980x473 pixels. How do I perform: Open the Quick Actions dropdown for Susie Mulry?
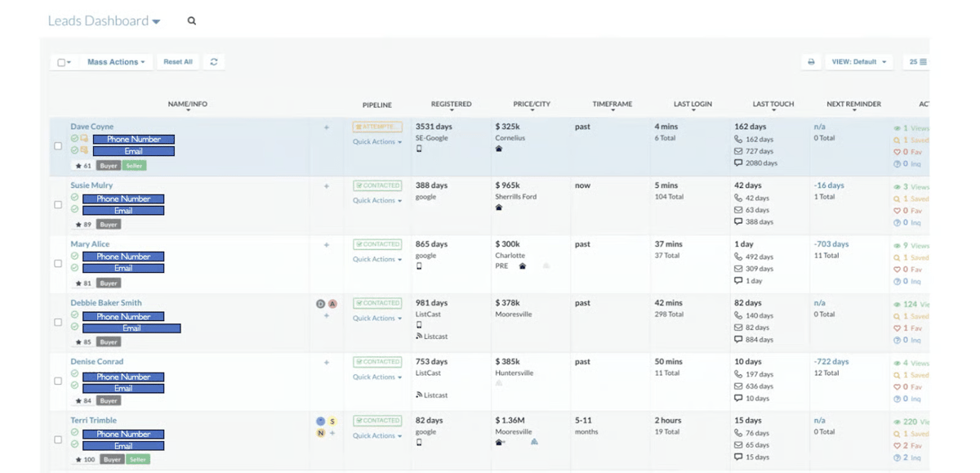click(x=376, y=200)
